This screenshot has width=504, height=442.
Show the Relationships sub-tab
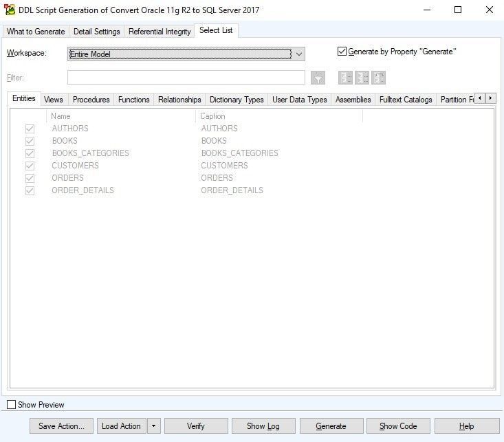[x=179, y=100]
